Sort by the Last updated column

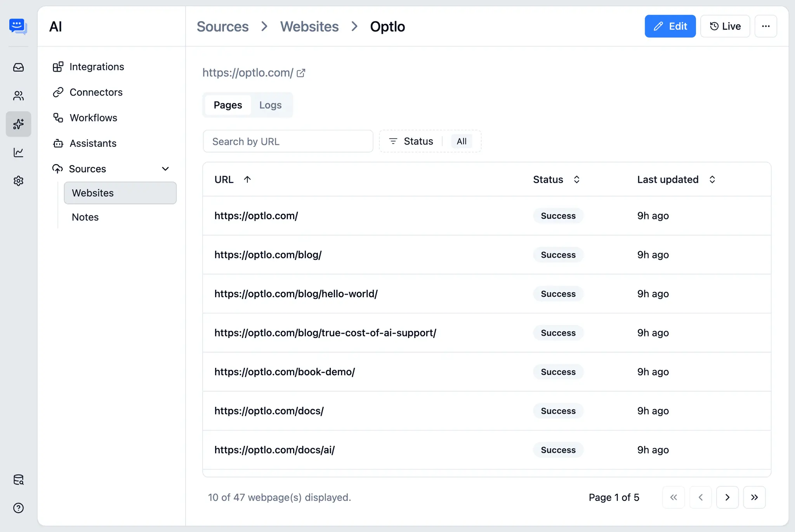click(x=676, y=180)
